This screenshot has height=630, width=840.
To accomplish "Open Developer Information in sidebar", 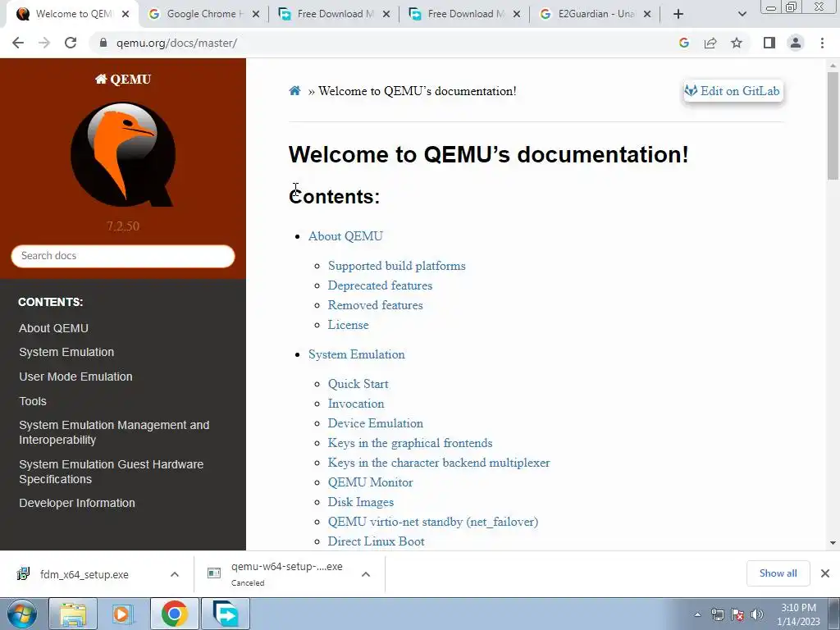I will (x=77, y=503).
